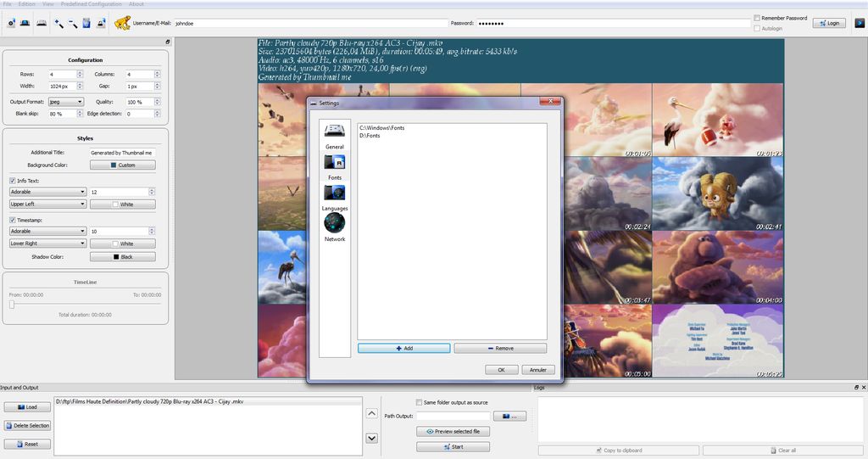Float the Logs dock panel

[856, 388]
